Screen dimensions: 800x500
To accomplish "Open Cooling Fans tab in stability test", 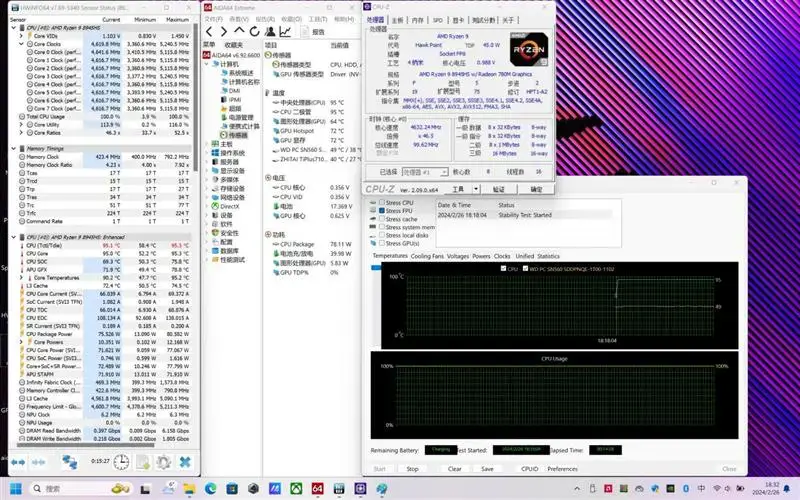I will tap(427, 256).
